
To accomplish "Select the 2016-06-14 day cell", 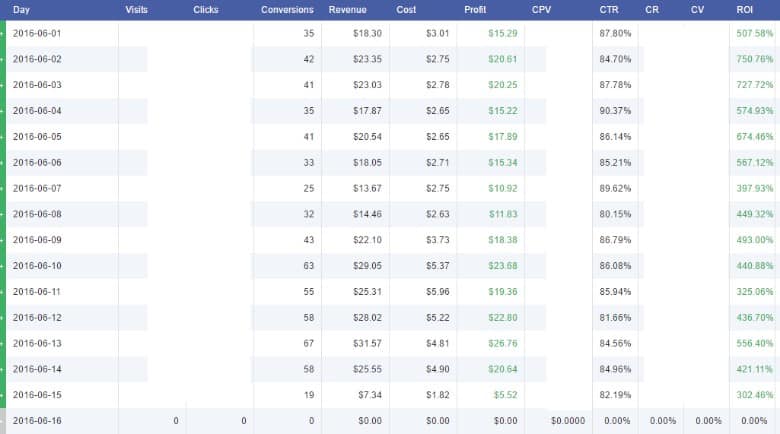I will click(37, 369).
